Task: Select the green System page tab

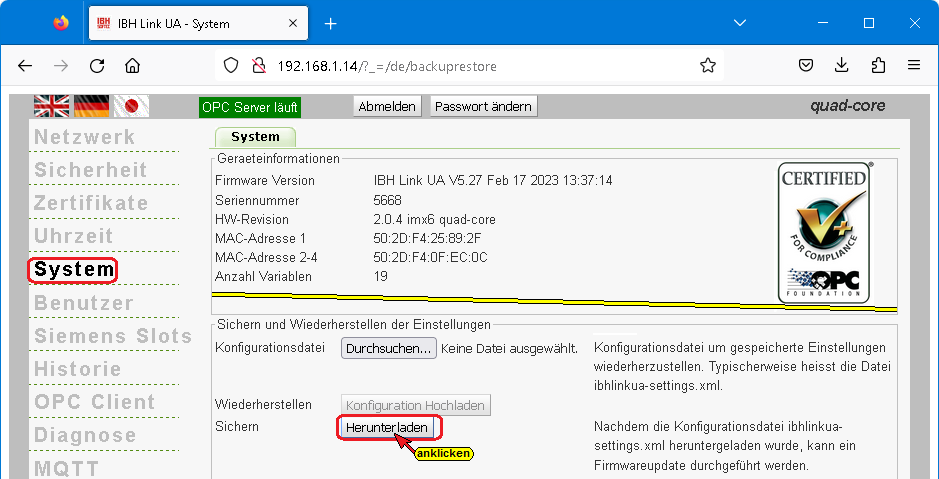Action: (x=255, y=137)
